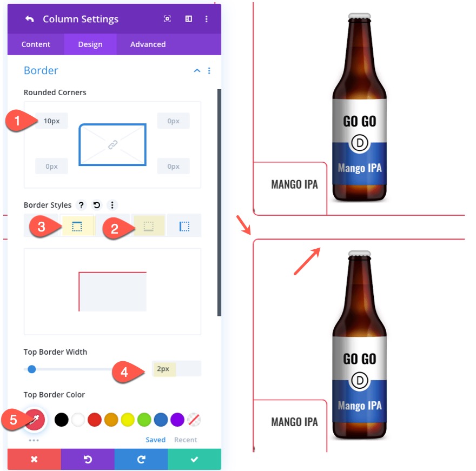Choose the orange color swatch
This screenshot has width=476, height=471.
pyautogui.click(x=111, y=420)
